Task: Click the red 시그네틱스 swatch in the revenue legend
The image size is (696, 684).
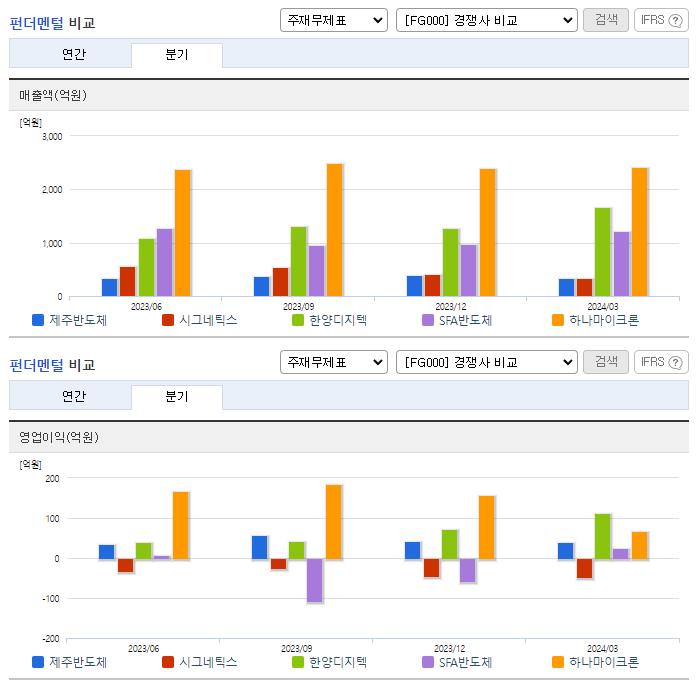Action: click(168, 320)
